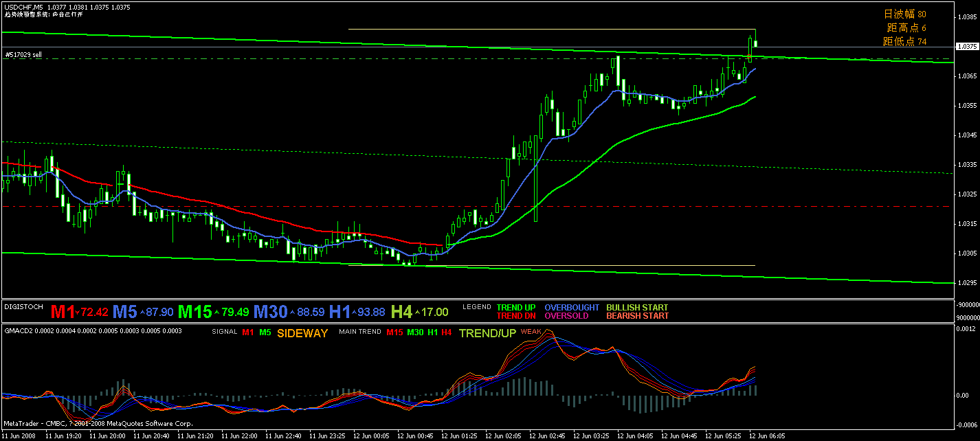Click the MAIN TREND label
Viewport: 980px width, 441px height.
360,332
